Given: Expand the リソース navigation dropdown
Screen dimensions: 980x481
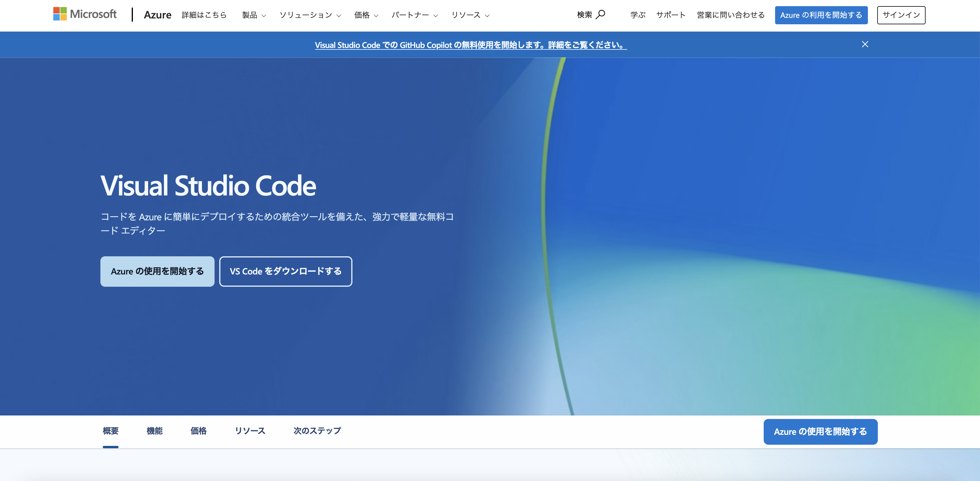Looking at the screenshot, I should (470, 15).
